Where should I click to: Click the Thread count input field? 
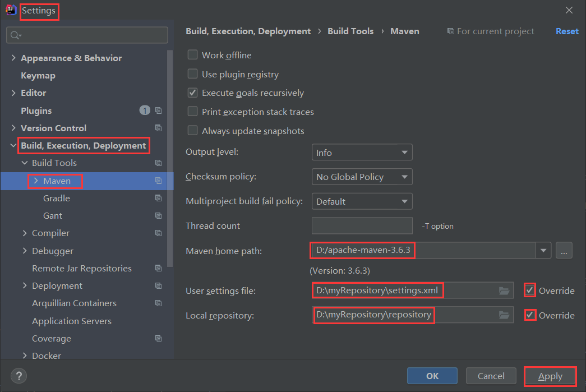(362, 226)
